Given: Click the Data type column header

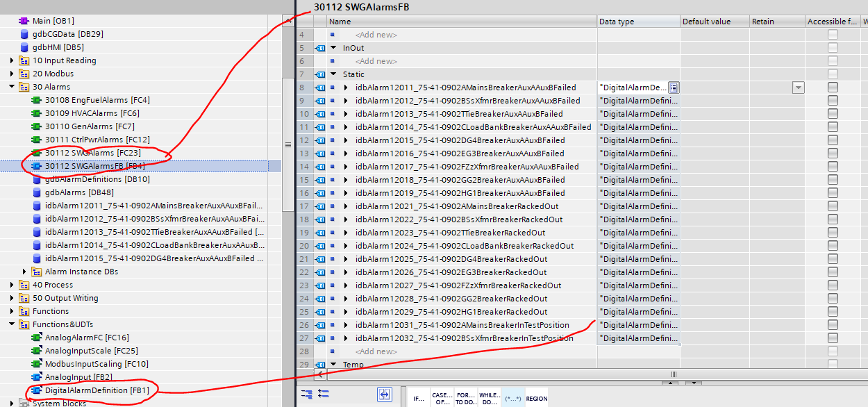Looking at the screenshot, I should (x=639, y=22).
